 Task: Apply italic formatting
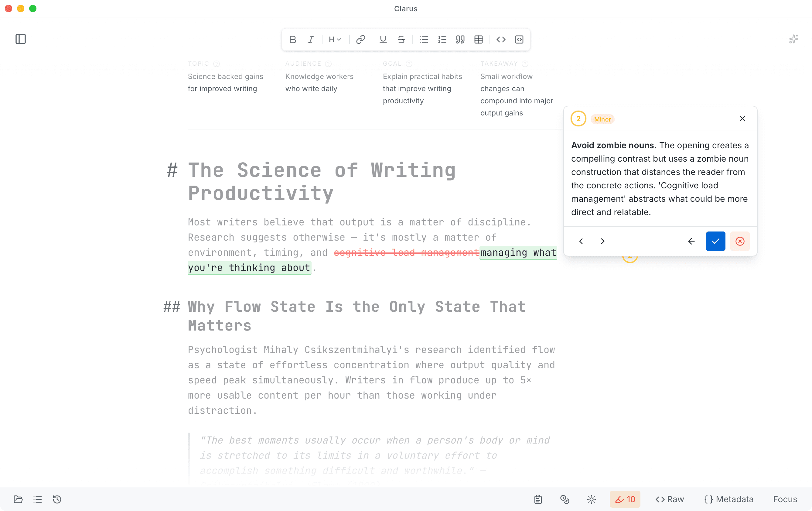coord(311,39)
